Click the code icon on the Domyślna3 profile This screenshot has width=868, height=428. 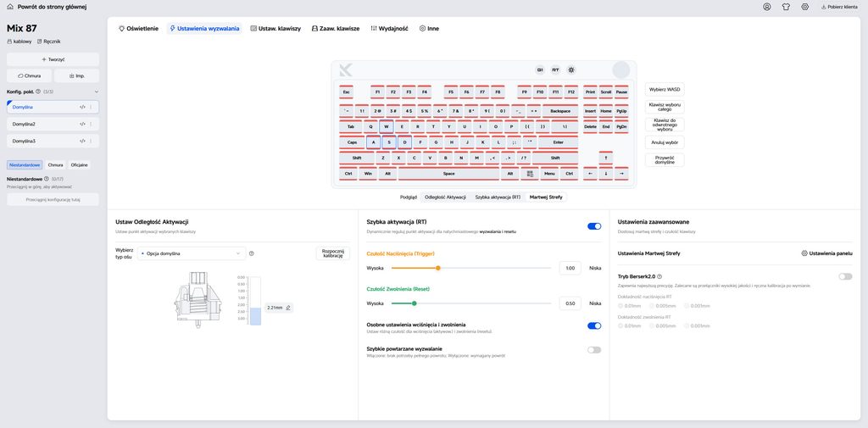coord(82,142)
